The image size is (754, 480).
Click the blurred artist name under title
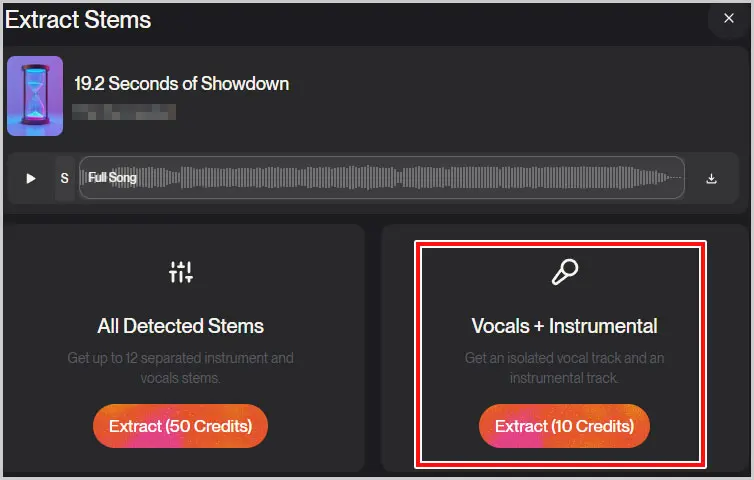pos(124,112)
